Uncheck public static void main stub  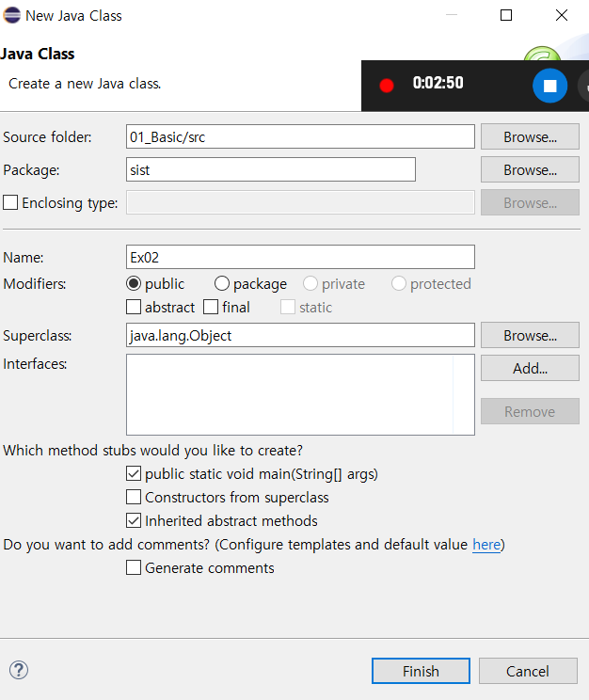tap(134, 473)
